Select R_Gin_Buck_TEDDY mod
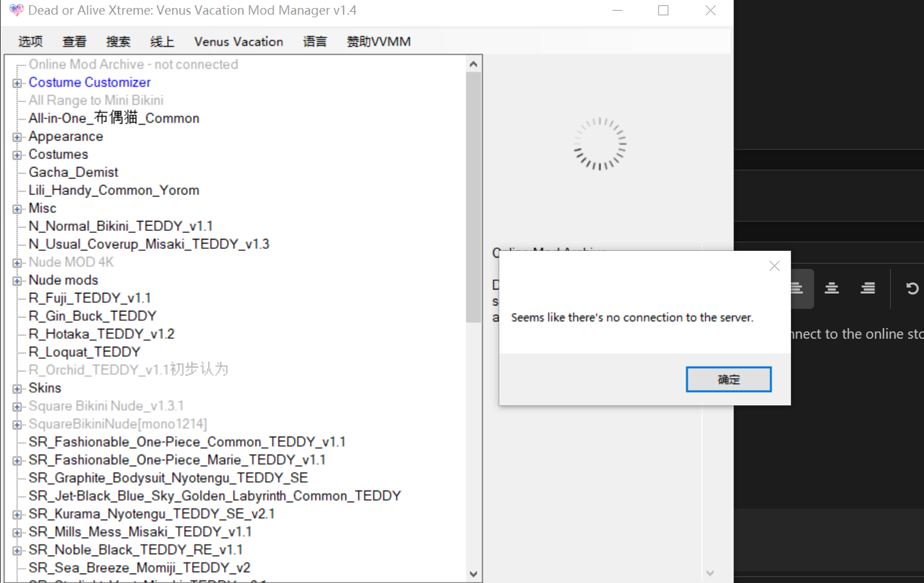Image resolution: width=924 pixels, height=583 pixels. click(93, 316)
